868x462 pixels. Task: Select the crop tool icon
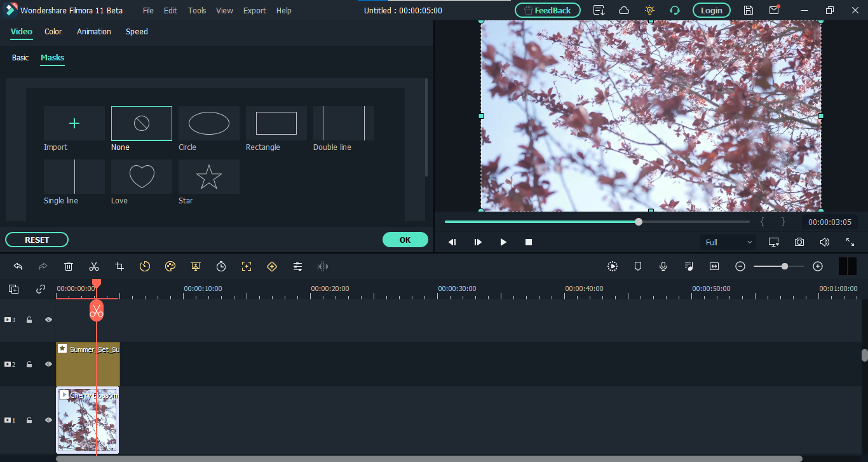pos(119,266)
